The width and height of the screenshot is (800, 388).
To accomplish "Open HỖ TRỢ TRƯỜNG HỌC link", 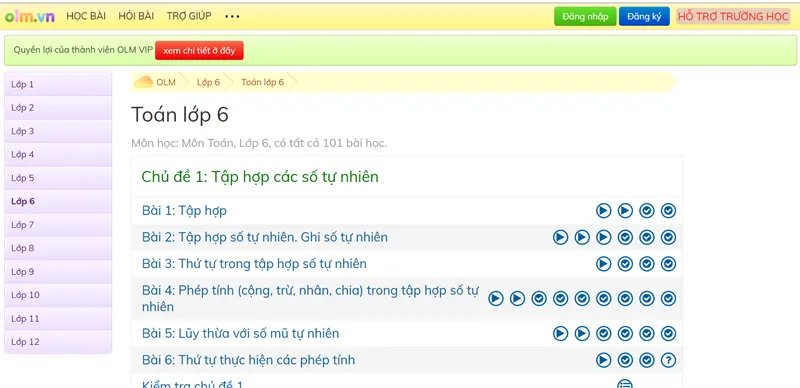I will [733, 16].
